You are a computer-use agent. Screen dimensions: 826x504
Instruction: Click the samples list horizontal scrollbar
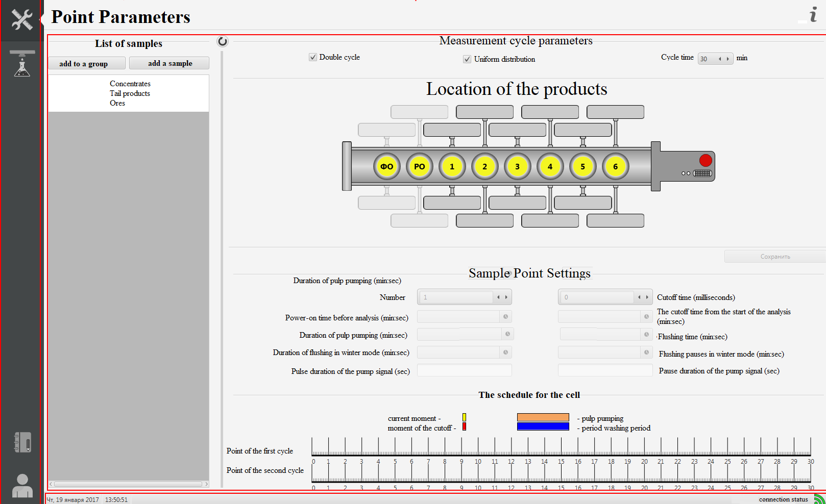[128, 484]
